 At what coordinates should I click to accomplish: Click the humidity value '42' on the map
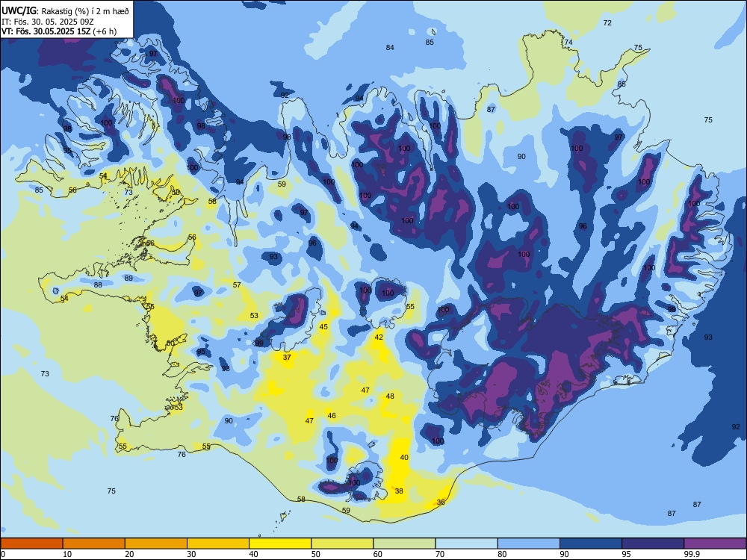click(x=379, y=337)
